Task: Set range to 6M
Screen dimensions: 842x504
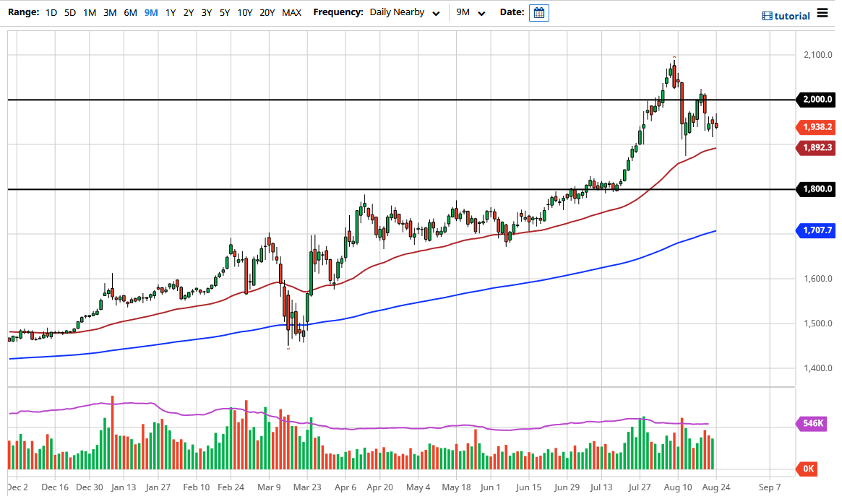Action: tap(130, 12)
